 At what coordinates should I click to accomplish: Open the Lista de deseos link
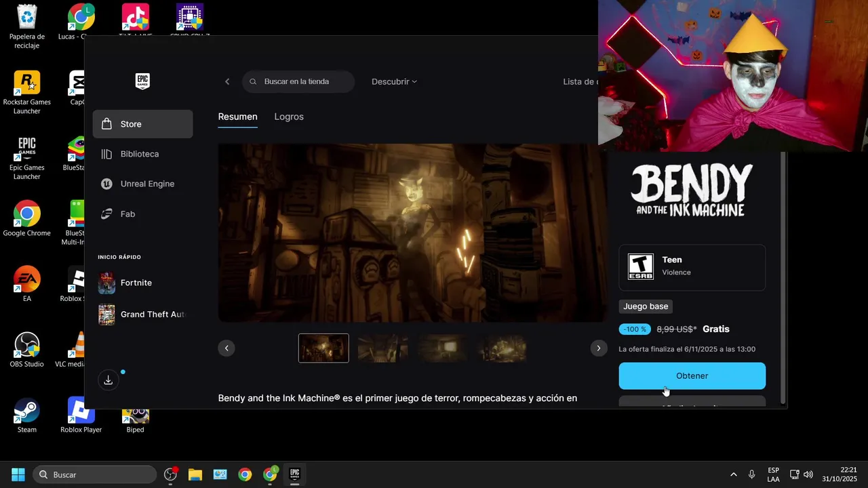click(580, 81)
